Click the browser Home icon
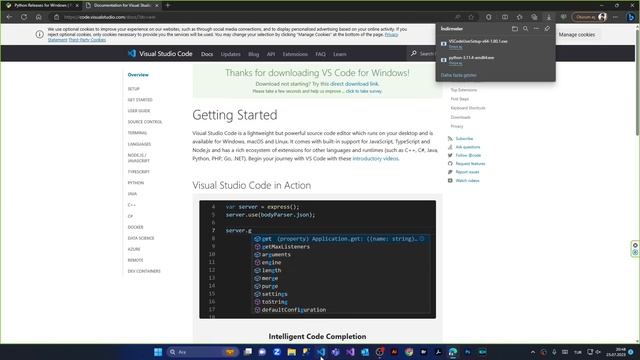 tap(38, 17)
